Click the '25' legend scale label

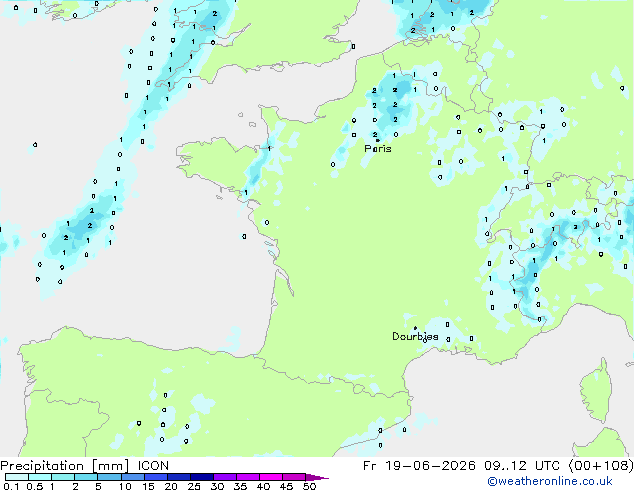pyautogui.click(x=194, y=486)
